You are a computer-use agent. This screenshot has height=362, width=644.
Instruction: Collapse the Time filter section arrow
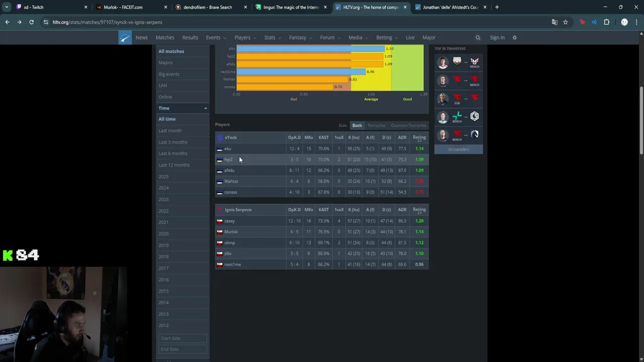(x=205, y=108)
